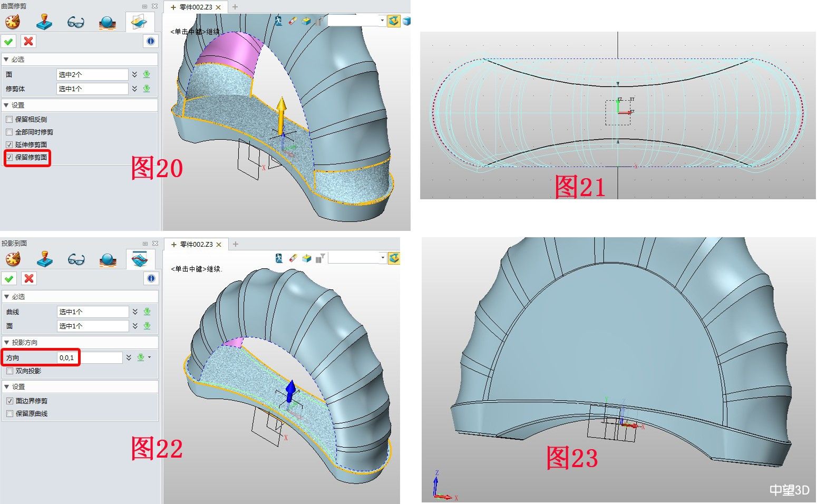The image size is (817, 504).
Task: Enable the 保留相反侧 option
Action: click(x=9, y=119)
